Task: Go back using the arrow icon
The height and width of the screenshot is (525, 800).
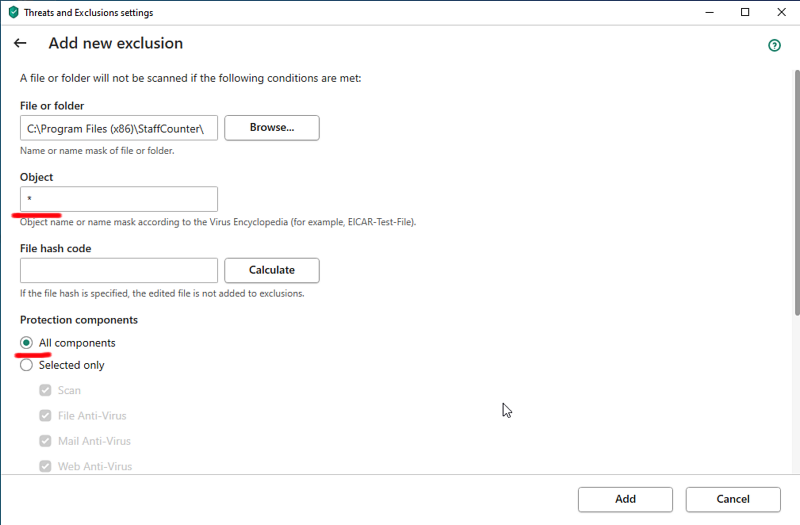Action: tap(20, 43)
